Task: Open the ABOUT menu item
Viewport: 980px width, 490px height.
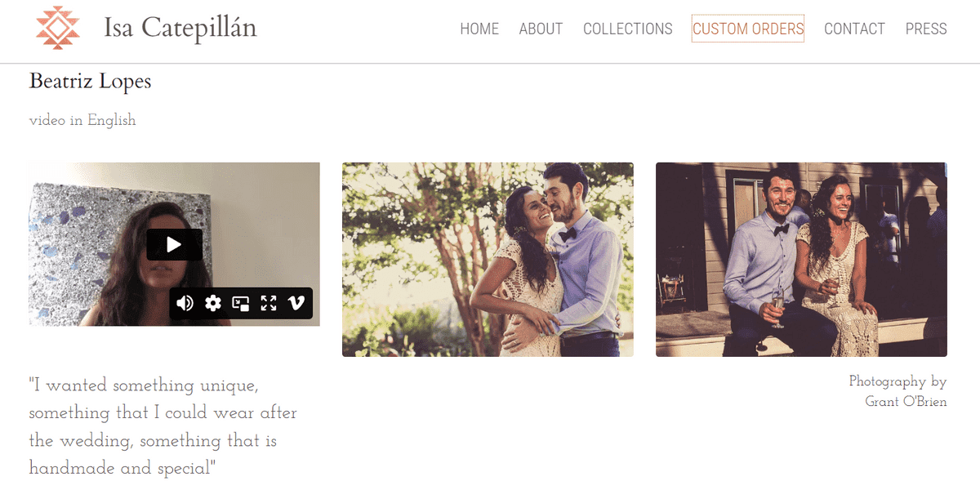Action: pos(541,29)
